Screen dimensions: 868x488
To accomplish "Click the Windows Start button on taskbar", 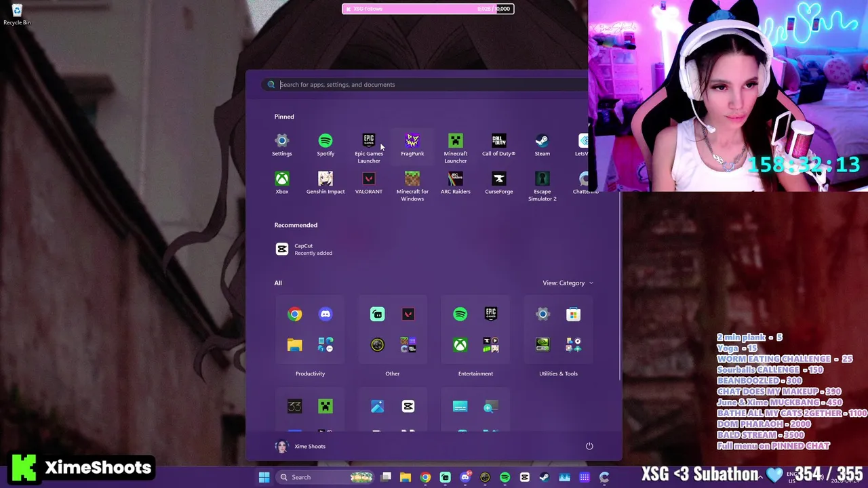I will coord(264,477).
